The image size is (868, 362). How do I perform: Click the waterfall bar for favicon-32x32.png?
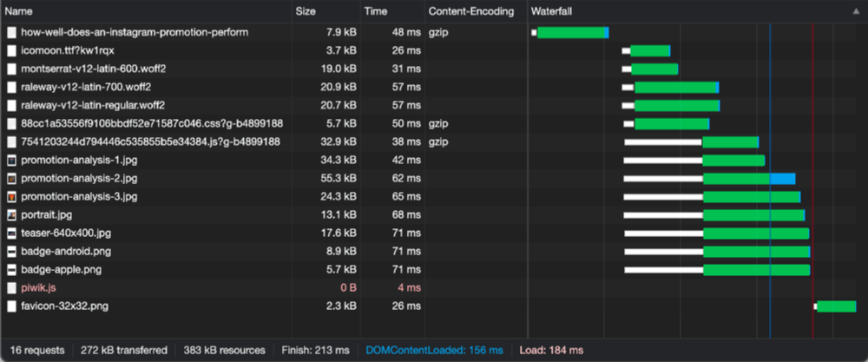pos(836,306)
